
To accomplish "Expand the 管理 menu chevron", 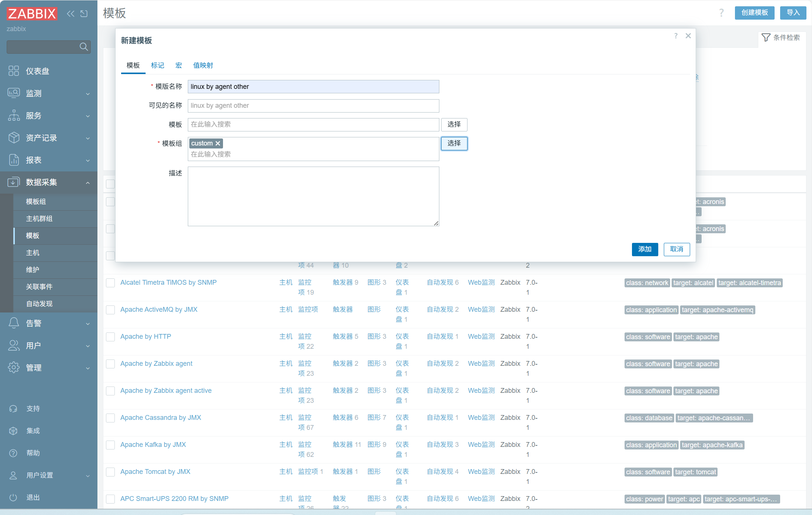I will click(x=88, y=368).
